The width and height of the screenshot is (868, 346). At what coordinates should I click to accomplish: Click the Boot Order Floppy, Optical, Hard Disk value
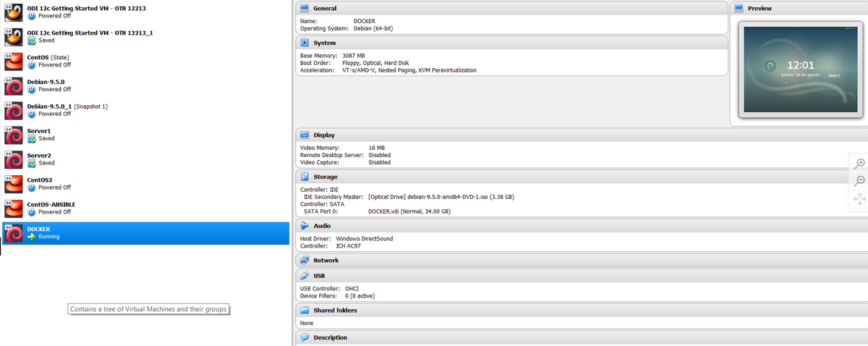tap(375, 63)
